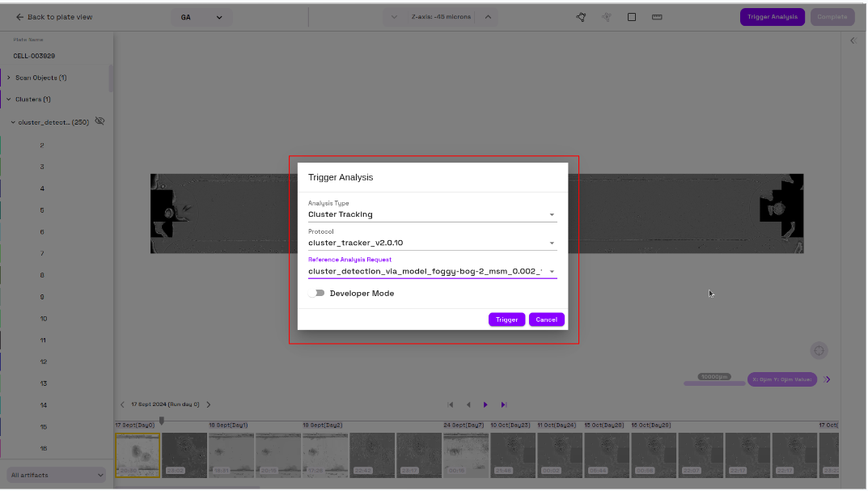Enable Developer Mode in the dialog

(x=316, y=293)
